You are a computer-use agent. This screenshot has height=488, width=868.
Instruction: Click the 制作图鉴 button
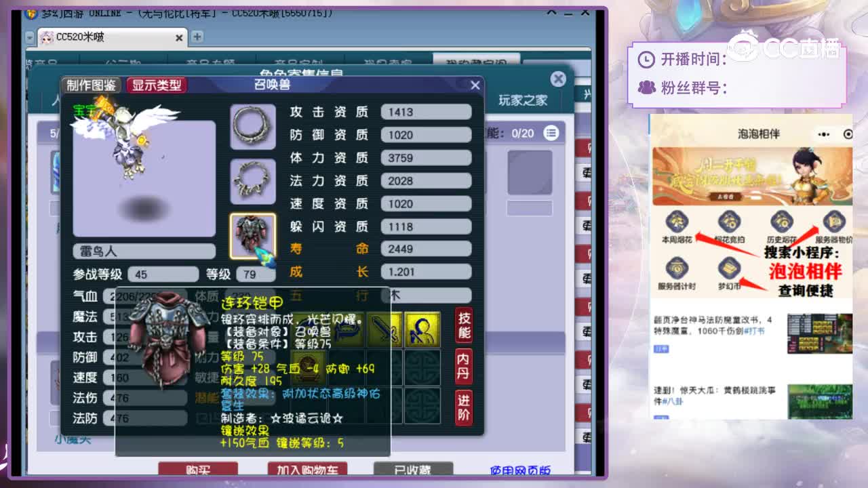[x=92, y=85]
